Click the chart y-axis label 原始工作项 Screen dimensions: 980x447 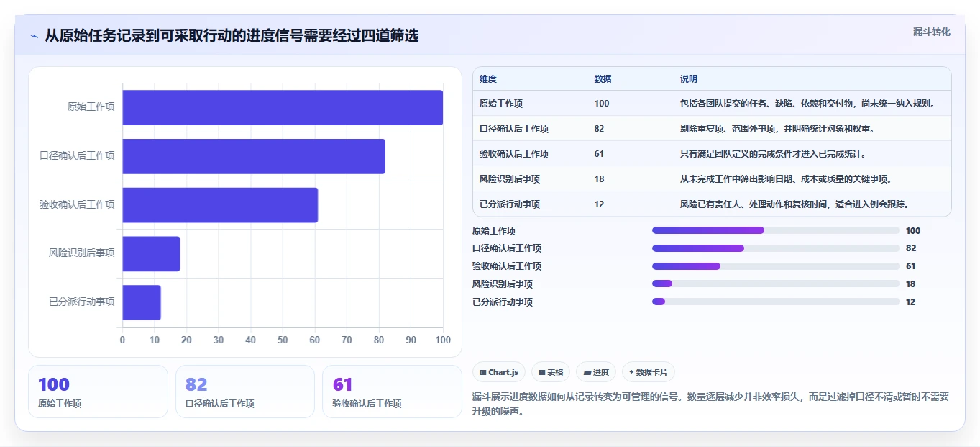pos(91,107)
